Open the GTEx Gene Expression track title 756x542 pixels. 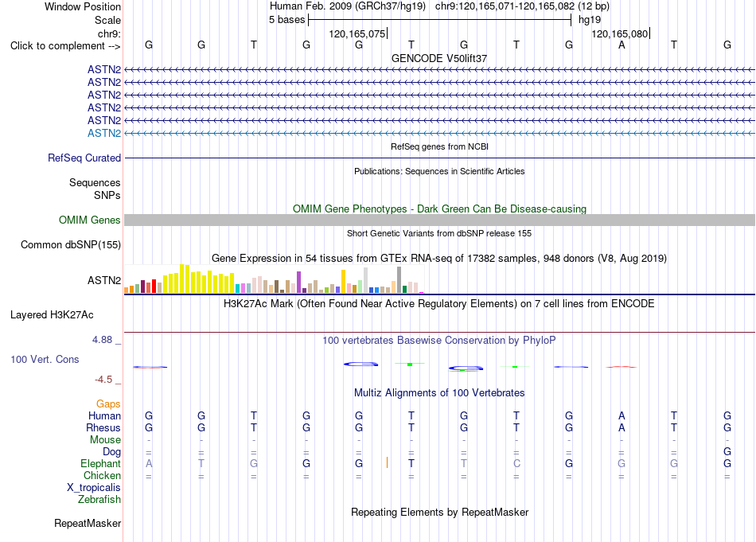(439, 259)
